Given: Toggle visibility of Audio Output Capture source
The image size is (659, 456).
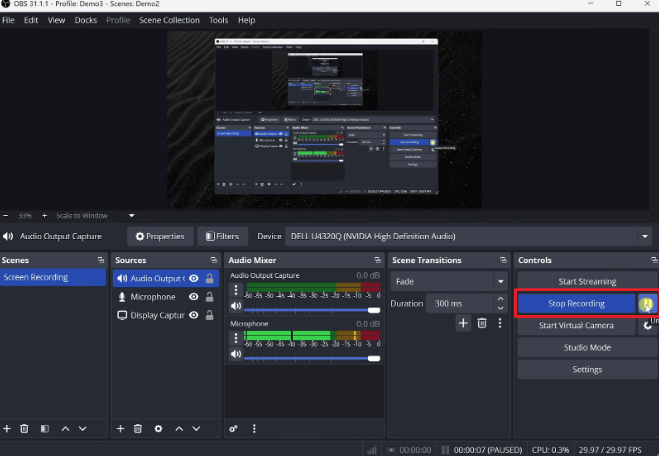Looking at the screenshot, I should 194,278.
